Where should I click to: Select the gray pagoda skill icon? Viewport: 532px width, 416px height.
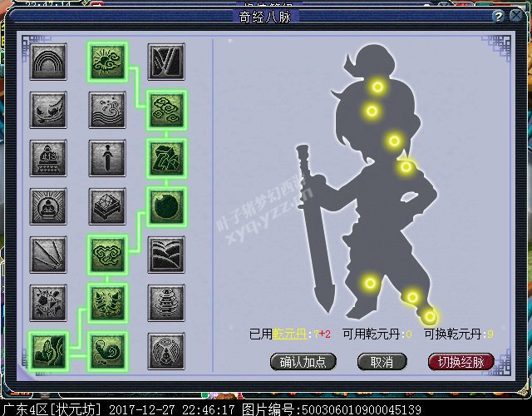(x=166, y=303)
